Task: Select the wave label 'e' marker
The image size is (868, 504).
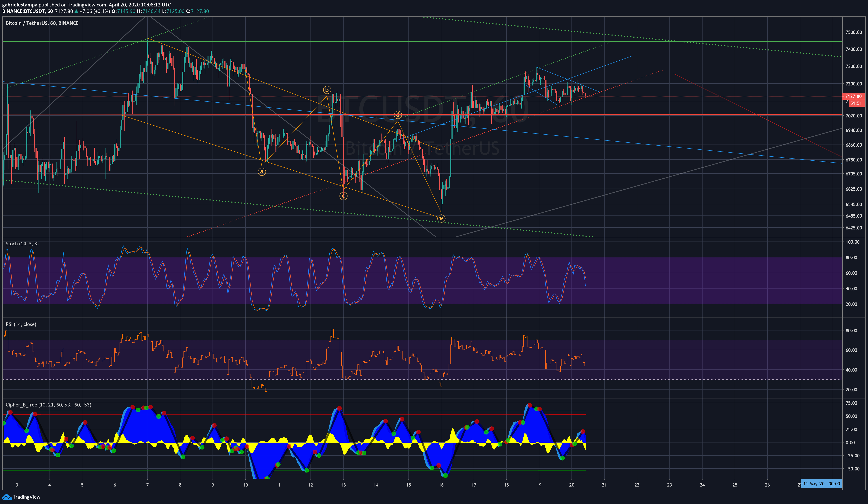Action: (441, 218)
